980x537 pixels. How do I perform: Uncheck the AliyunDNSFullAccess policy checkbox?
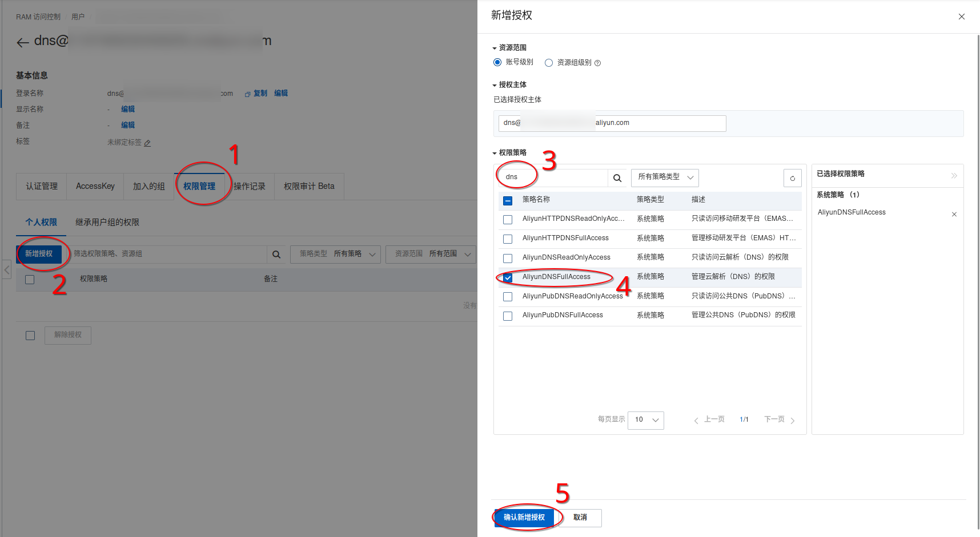[x=508, y=277]
